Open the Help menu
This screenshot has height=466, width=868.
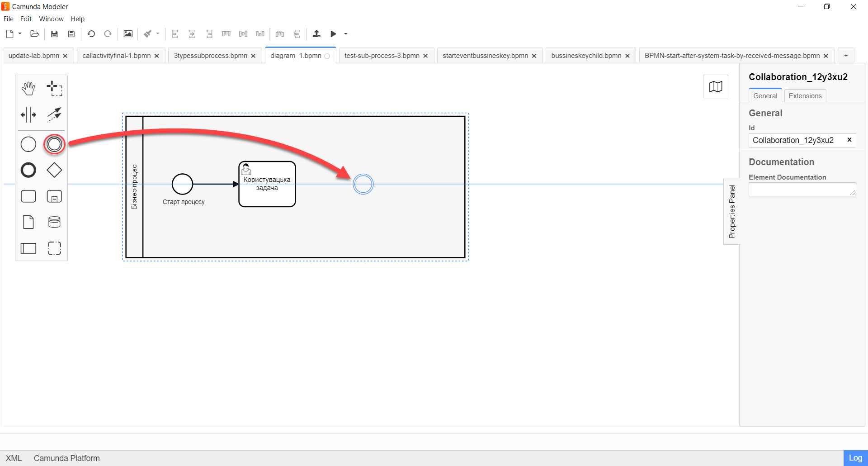pos(77,19)
